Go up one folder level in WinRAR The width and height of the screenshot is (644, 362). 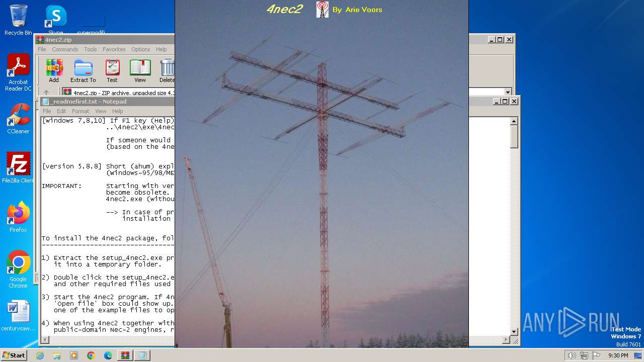46,93
